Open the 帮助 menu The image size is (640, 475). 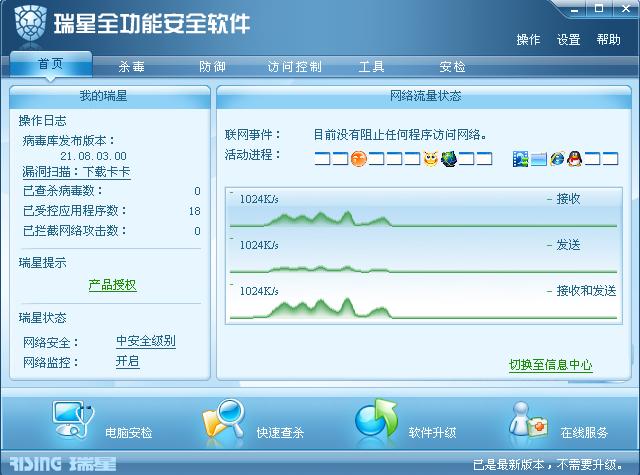608,40
